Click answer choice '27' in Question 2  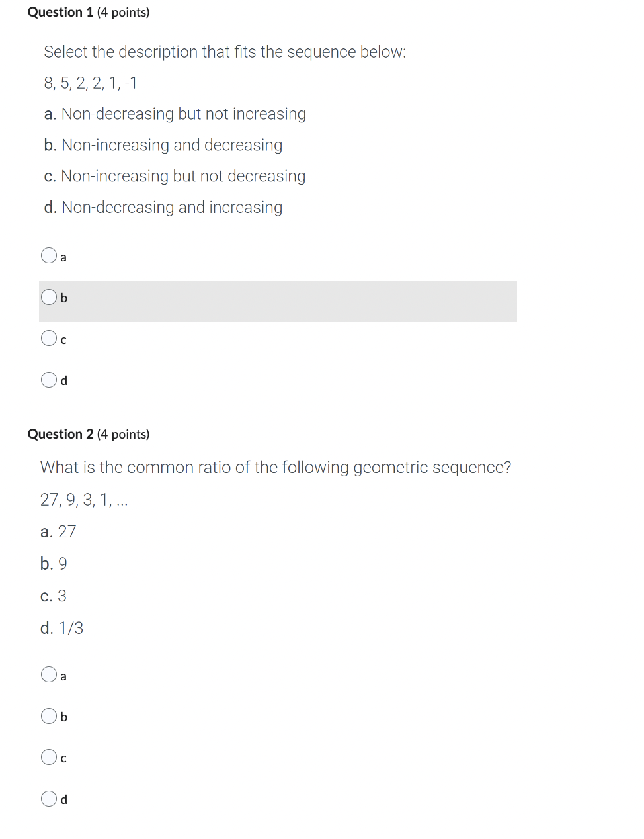pyautogui.click(x=58, y=531)
